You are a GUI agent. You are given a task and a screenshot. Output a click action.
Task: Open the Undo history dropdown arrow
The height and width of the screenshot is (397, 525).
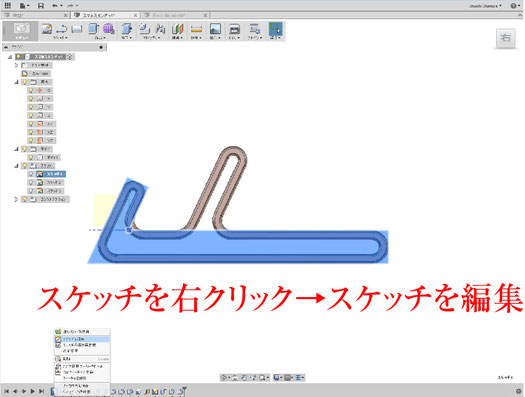pos(62,6)
